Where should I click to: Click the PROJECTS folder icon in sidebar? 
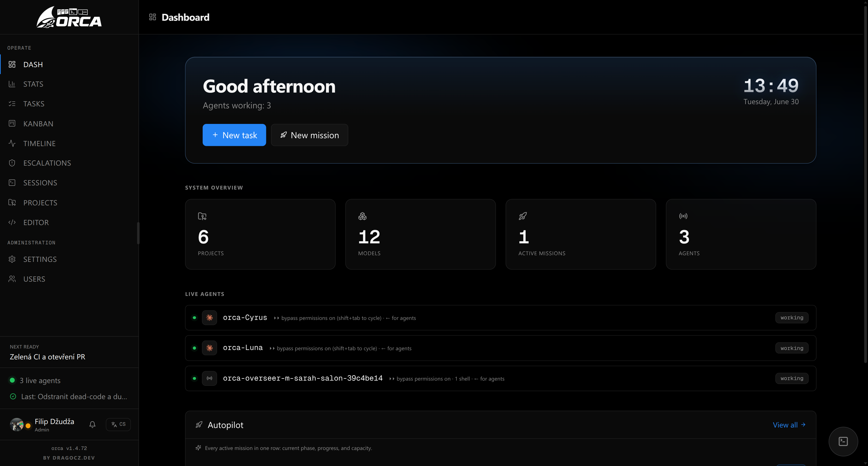pos(12,203)
